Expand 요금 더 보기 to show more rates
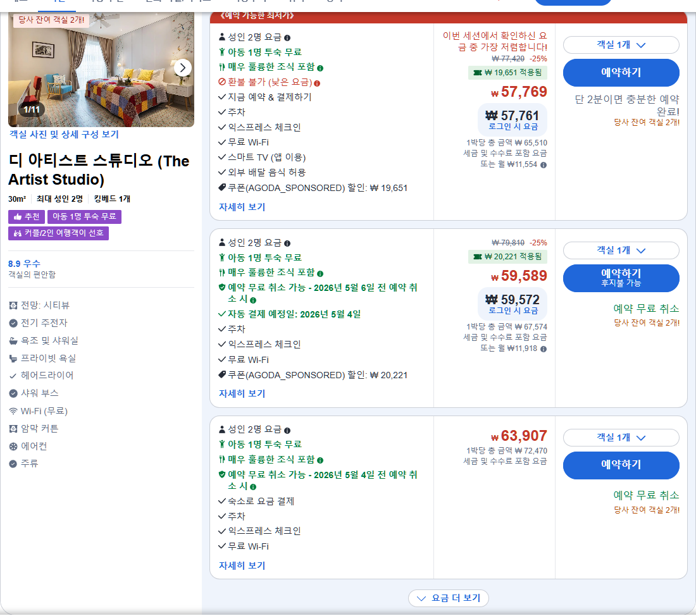This screenshot has height=616, width=696. pos(449,598)
